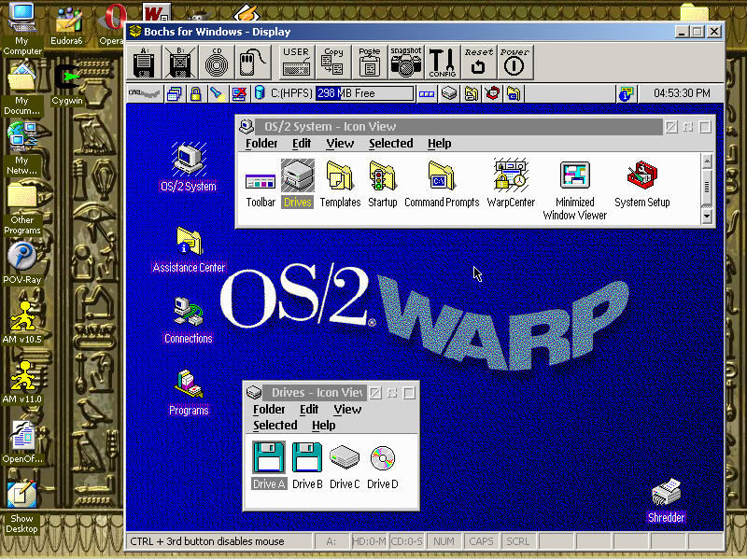
Task: Click the POV-Ray icon on Windows desktop
Action: click(x=21, y=263)
